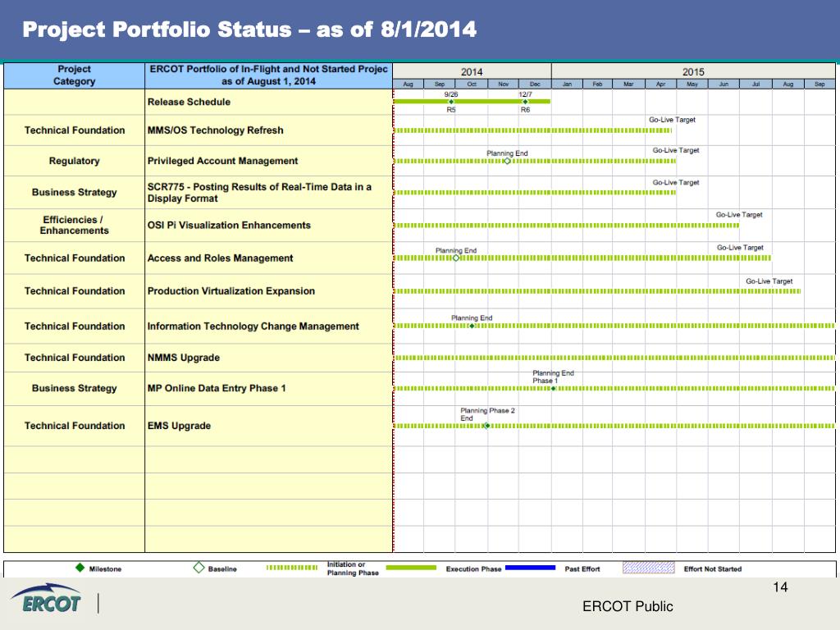Image resolution: width=840 pixels, height=630 pixels.
Task: Click OSI Pi Visualization Go-Live Target label
Action: pyautogui.click(x=739, y=215)
